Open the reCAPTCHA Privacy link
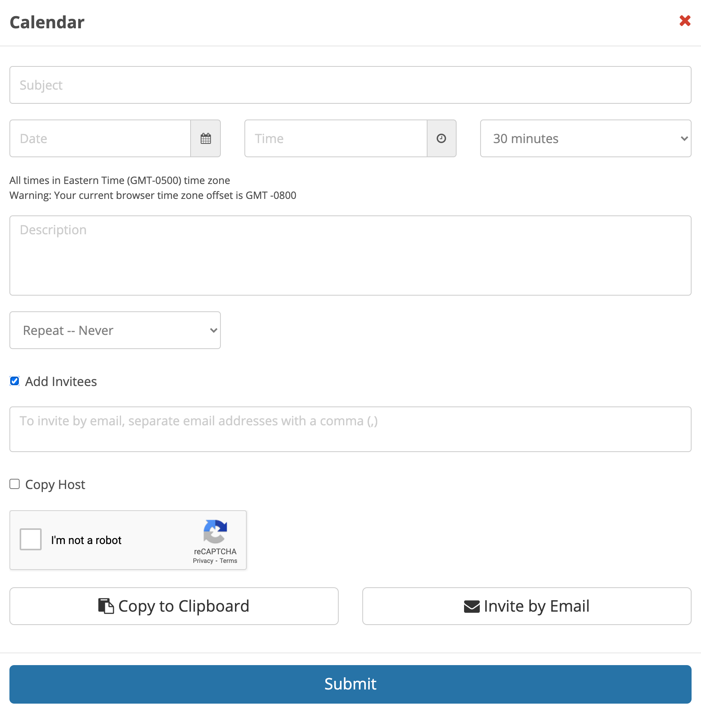Image resolution: width=701 pixels, height=728 pixels. click(203, 561)
